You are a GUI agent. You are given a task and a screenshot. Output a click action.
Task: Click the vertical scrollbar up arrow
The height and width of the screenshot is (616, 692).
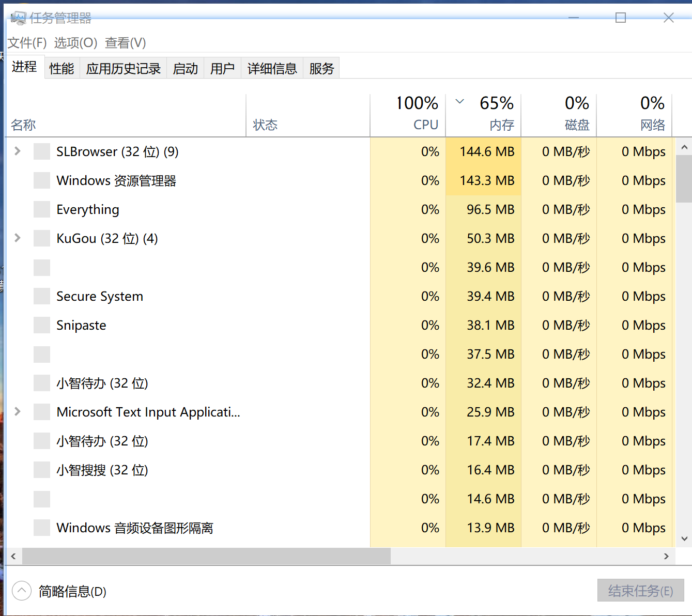(684, 147)
